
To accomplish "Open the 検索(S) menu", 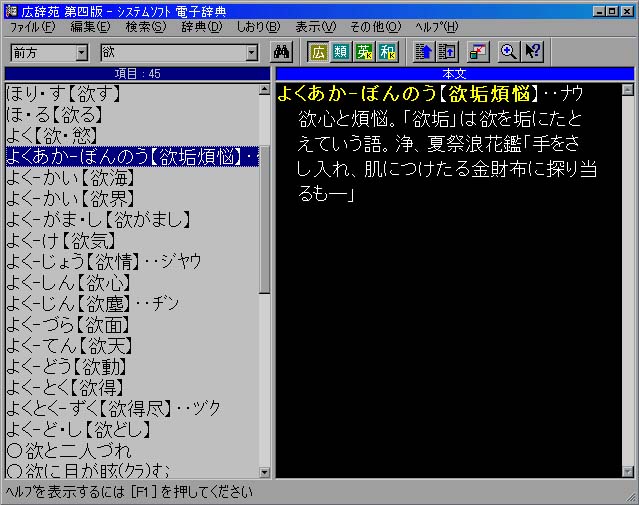I will click(146, 26).
